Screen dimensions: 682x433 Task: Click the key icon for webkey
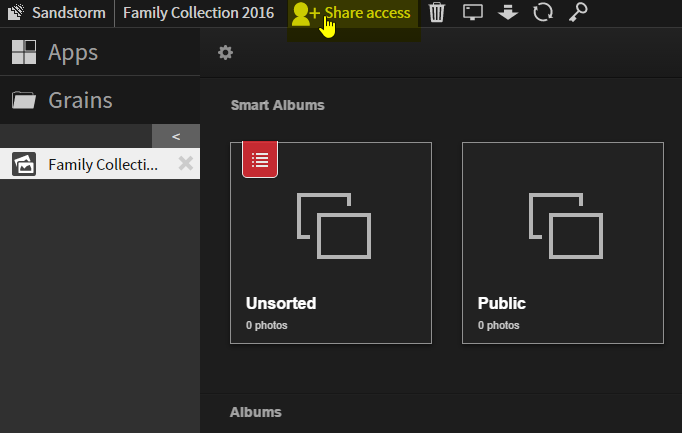[x=578, y=13]
